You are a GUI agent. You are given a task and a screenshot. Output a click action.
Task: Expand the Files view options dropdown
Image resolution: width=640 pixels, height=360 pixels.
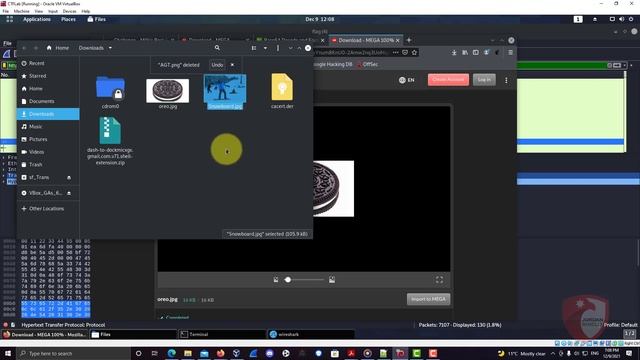[265, 48]
